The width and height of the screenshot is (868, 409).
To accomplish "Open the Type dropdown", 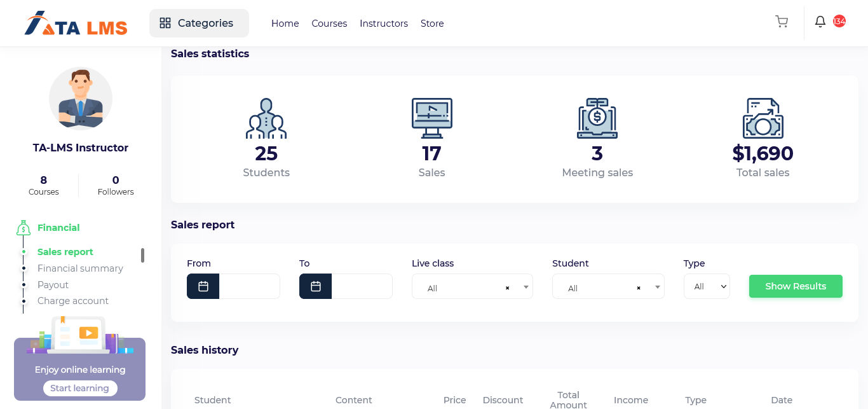I will tap(707, 286).
